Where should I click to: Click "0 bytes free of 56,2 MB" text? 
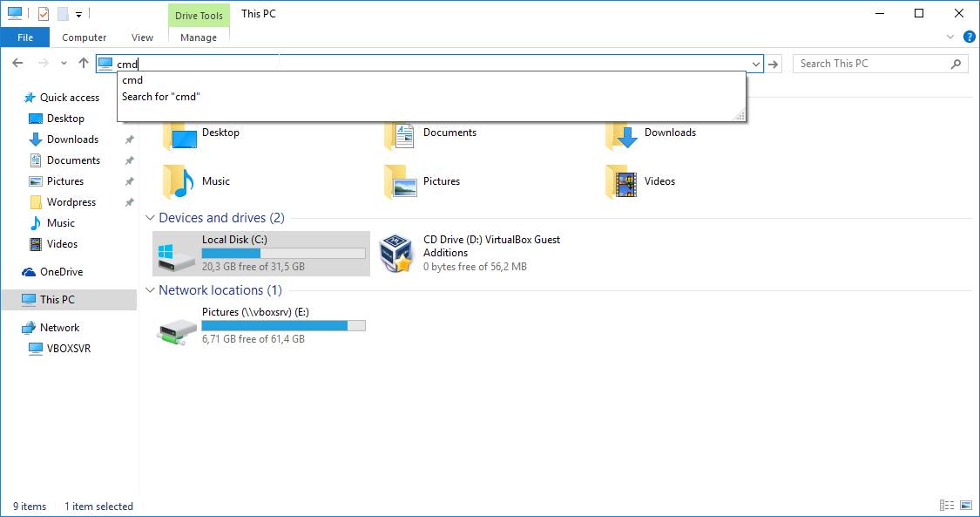pos(475,266)
